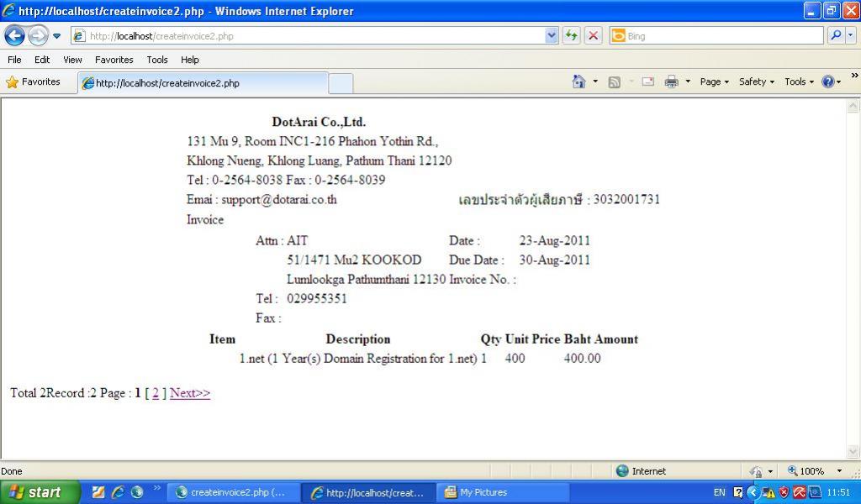The width and height of the screenshot is (861, 504).
Task: Click the magnifier search button
Action: pyautogui.click(x=836, y=36)
